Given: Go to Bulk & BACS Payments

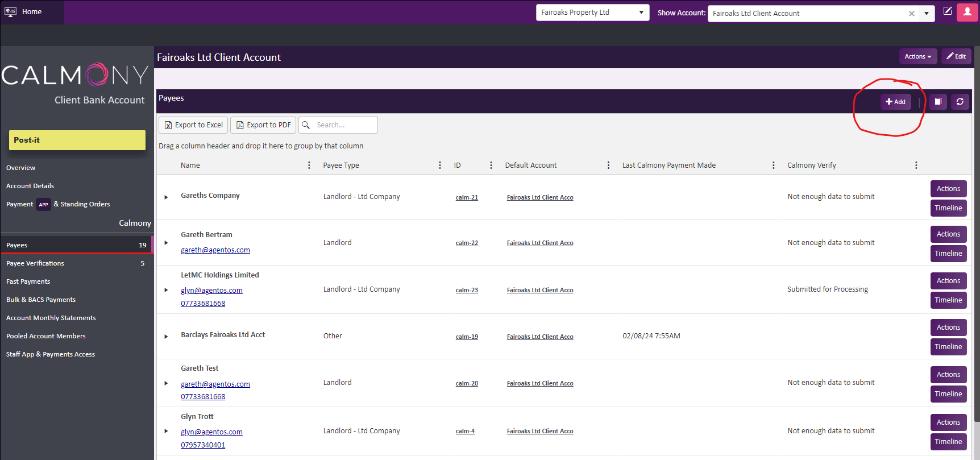Looking at the screenshot, I should [41, 300].
